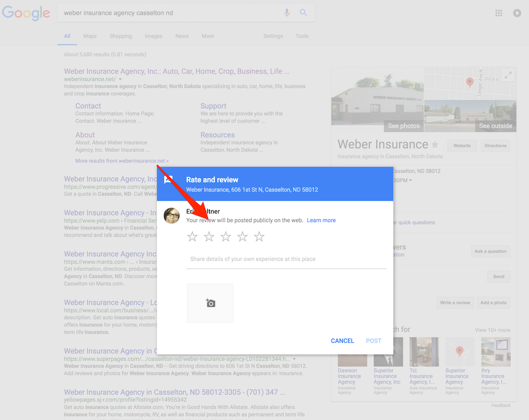Open search Tools
The image size is (529, 420).
(302, 36)
